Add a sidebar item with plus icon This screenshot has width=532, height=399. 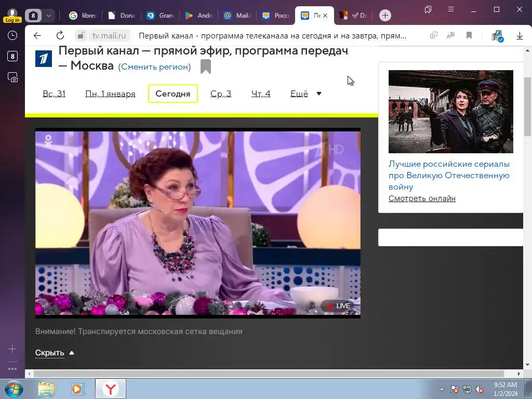12,349
